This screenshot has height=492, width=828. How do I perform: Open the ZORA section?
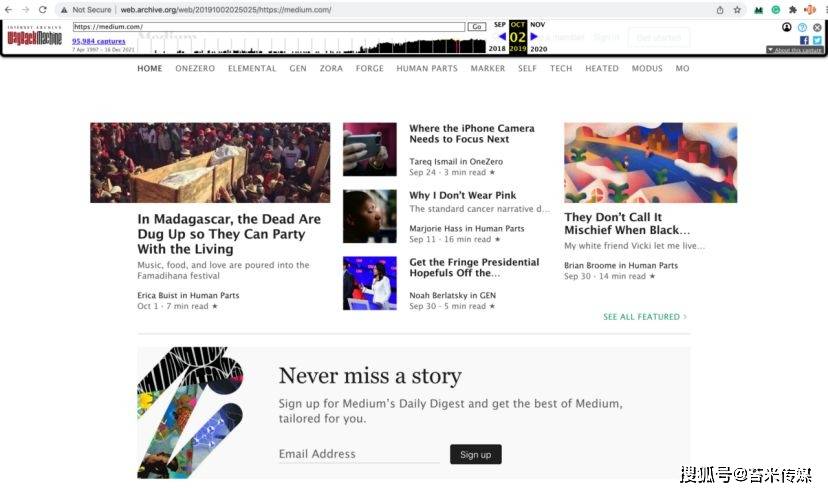pos(331,69)
